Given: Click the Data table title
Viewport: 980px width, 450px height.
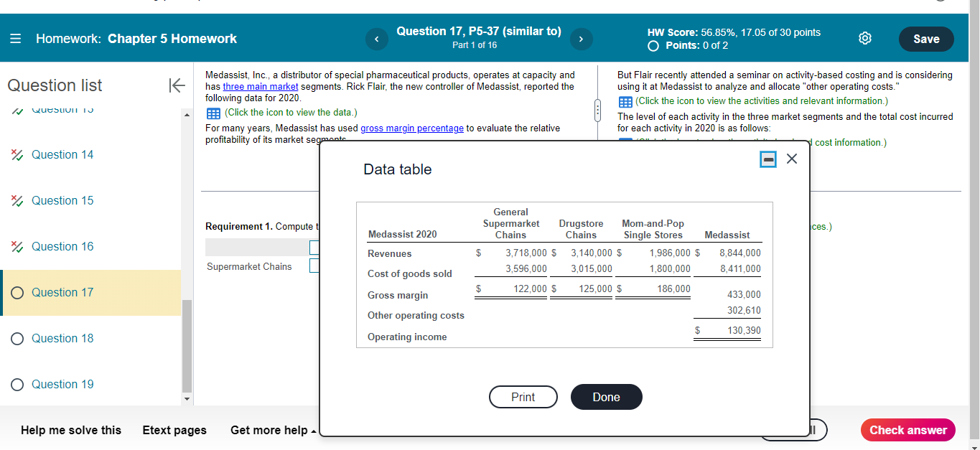Looking at the screenshot, I should [x=398, y=169].
